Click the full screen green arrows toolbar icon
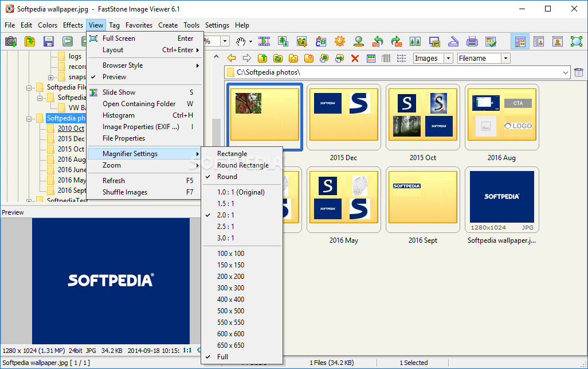 (577, 41)
